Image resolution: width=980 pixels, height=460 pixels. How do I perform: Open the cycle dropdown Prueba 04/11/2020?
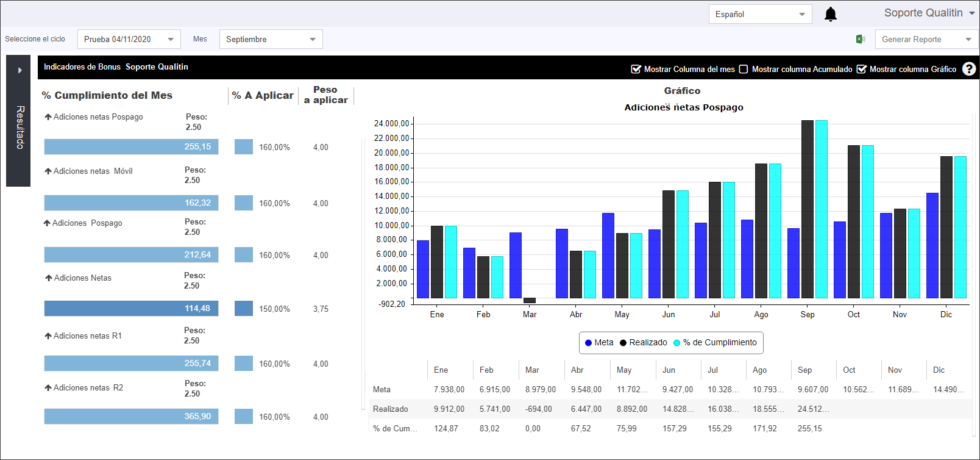(129, 39)
